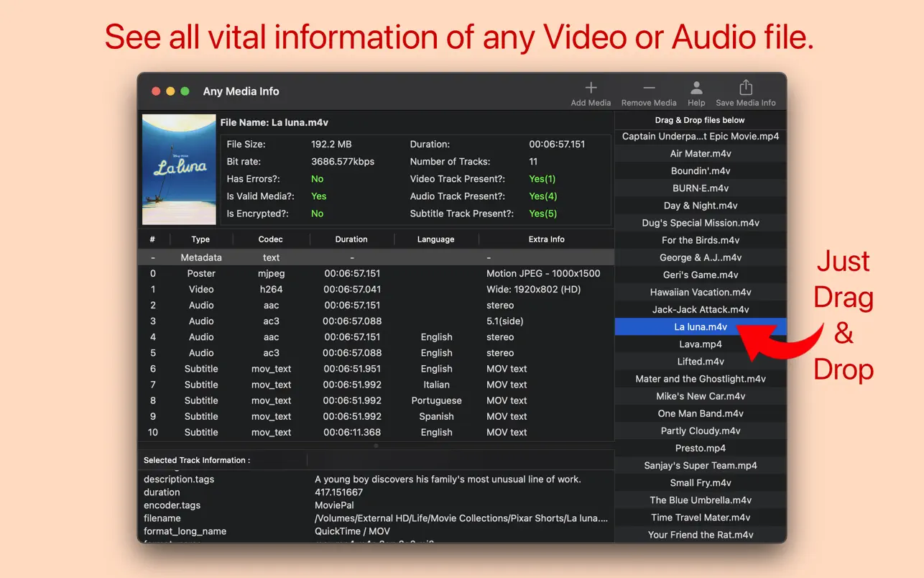
Task: Click the Type column header
Action: point(200,239)
